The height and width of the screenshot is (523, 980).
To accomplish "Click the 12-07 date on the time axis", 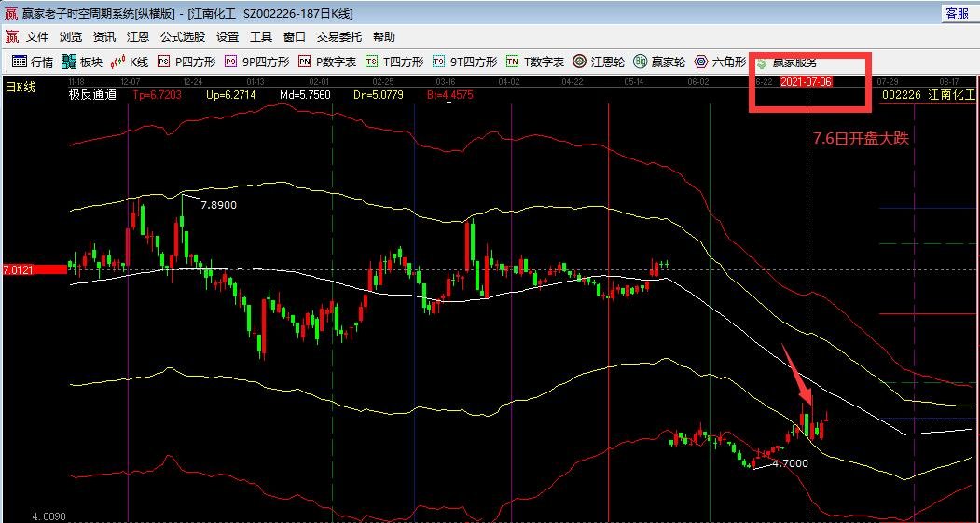I will 130,82.
